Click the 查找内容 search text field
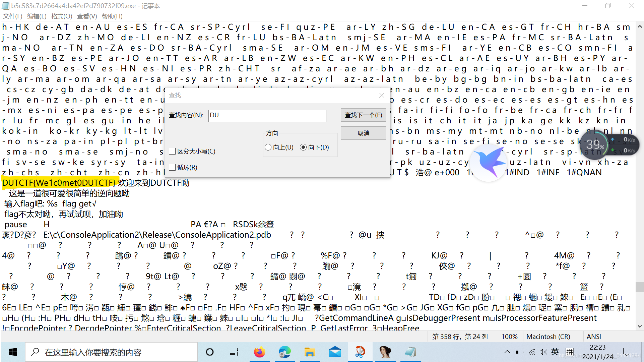Image resolution: width=644 pixels, height=362 pixels. pyautogui.click(x=267, y=116)
